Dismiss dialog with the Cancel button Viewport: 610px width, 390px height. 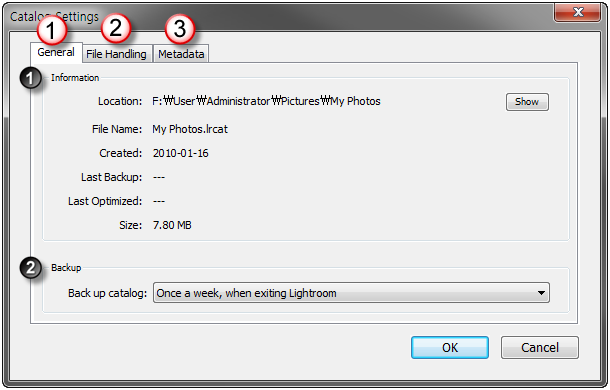[540, 347]
